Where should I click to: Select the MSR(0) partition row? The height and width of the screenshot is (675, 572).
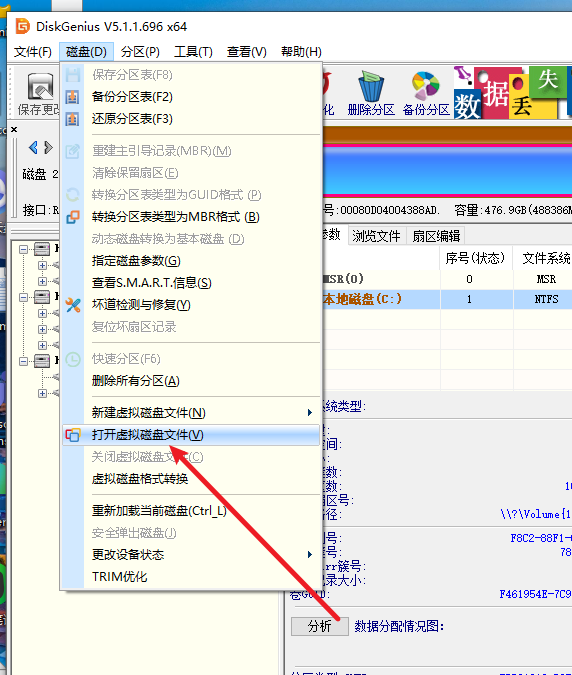coord(447,279)
